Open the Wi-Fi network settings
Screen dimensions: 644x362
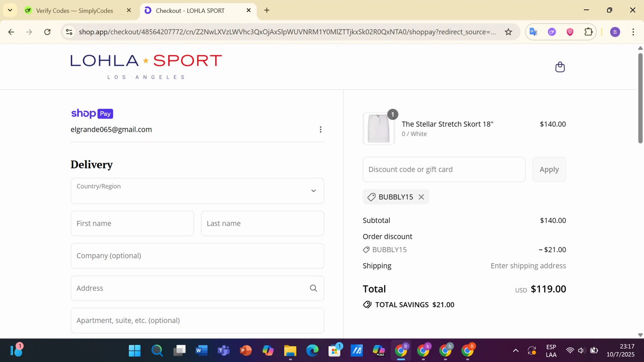click(x=570, y=351)
